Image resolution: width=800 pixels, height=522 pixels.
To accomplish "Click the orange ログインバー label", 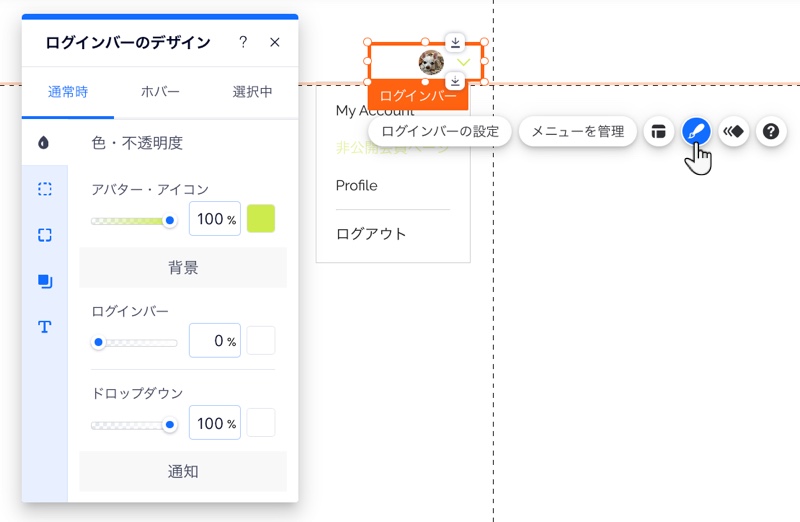I will point(418,96).
